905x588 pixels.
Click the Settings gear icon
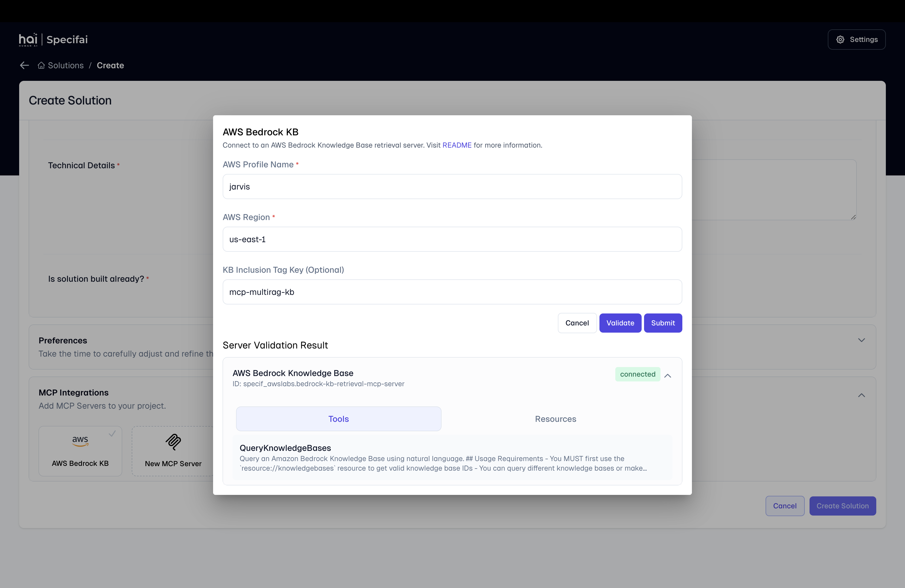[x=840, y=40]
